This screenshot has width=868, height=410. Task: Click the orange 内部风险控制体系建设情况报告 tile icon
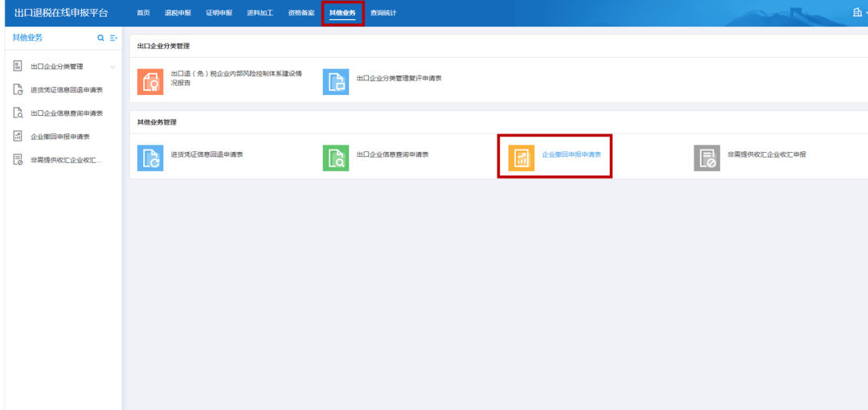(150, 82)
